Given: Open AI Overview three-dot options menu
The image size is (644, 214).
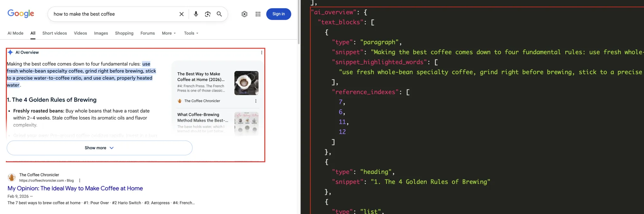Looking at the screenshot, I should pyautogui.click(x=261, y=52).
